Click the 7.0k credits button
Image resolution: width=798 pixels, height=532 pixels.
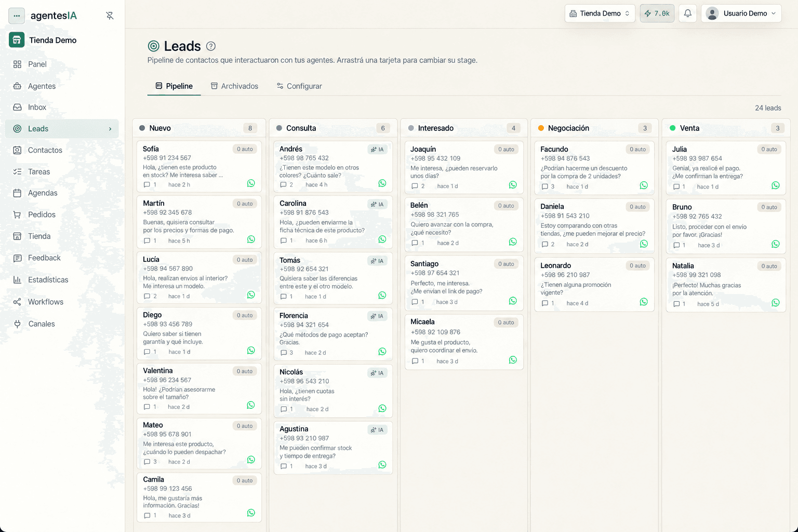tap(657, 14)
